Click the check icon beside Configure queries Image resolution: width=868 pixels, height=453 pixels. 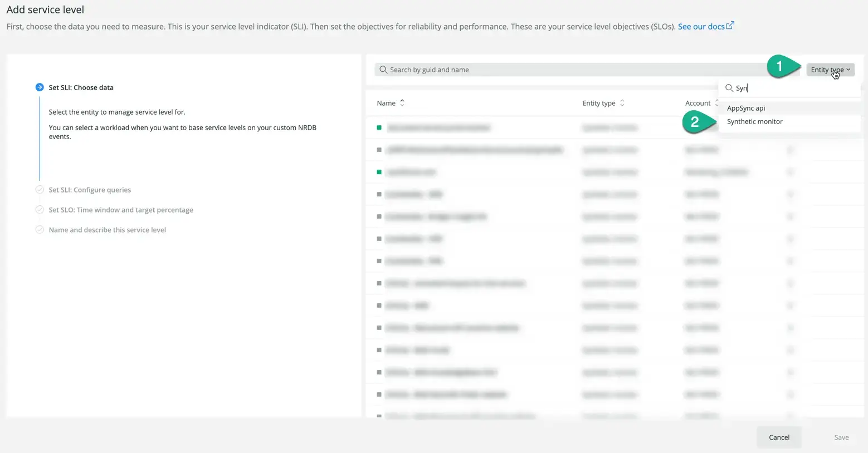coord(40,190)
